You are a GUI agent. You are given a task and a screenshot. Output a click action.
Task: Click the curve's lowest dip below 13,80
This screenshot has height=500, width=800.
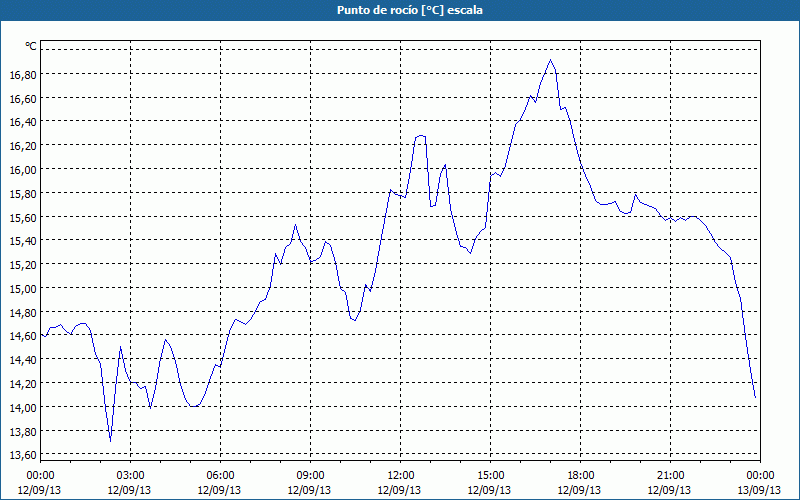tap(110, 441)
